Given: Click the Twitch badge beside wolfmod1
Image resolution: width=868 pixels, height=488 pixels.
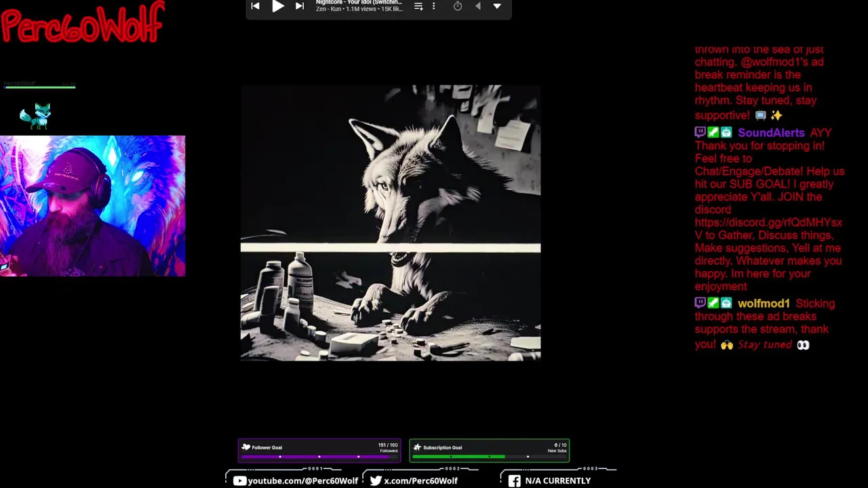Looking at the screenshot, I should pyautogui.click(x=701, y=304).
